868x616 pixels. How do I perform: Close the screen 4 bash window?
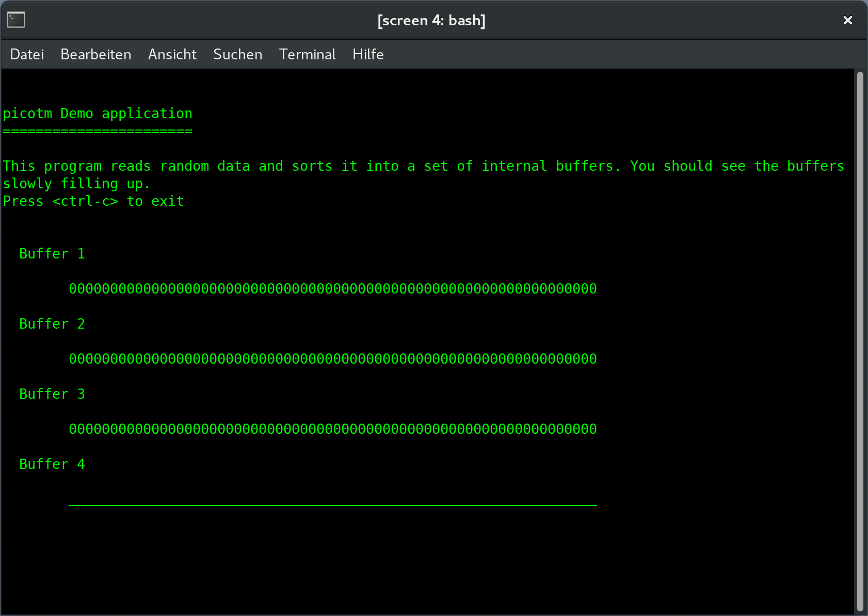[847, 20]
